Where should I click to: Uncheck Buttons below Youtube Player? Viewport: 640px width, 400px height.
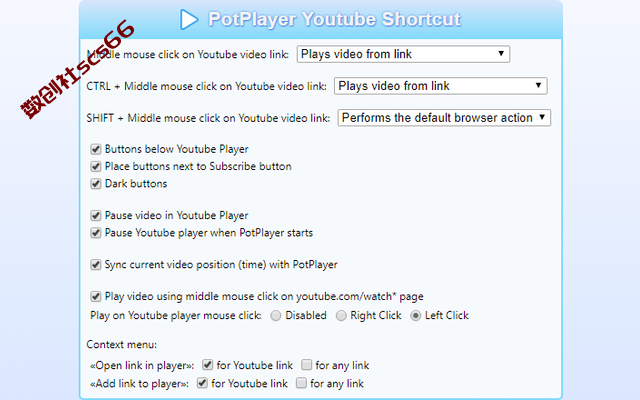[x=96, y=149]
